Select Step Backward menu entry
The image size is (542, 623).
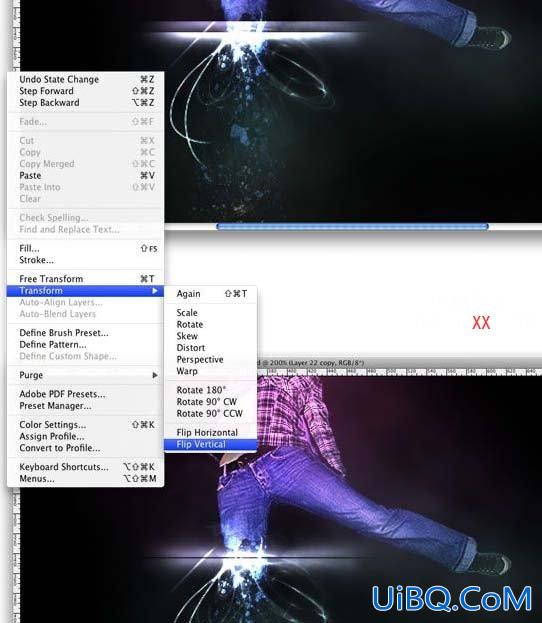tap(85, 103)
